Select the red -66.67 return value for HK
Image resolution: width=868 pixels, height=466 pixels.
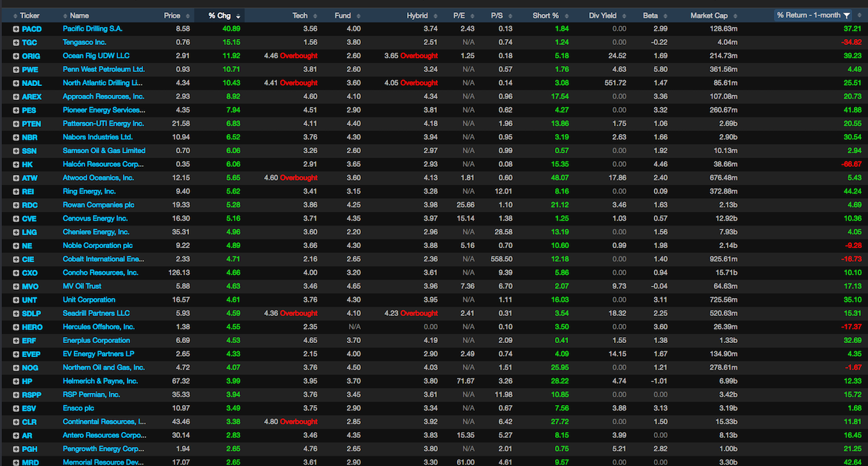tap(852, 164)
